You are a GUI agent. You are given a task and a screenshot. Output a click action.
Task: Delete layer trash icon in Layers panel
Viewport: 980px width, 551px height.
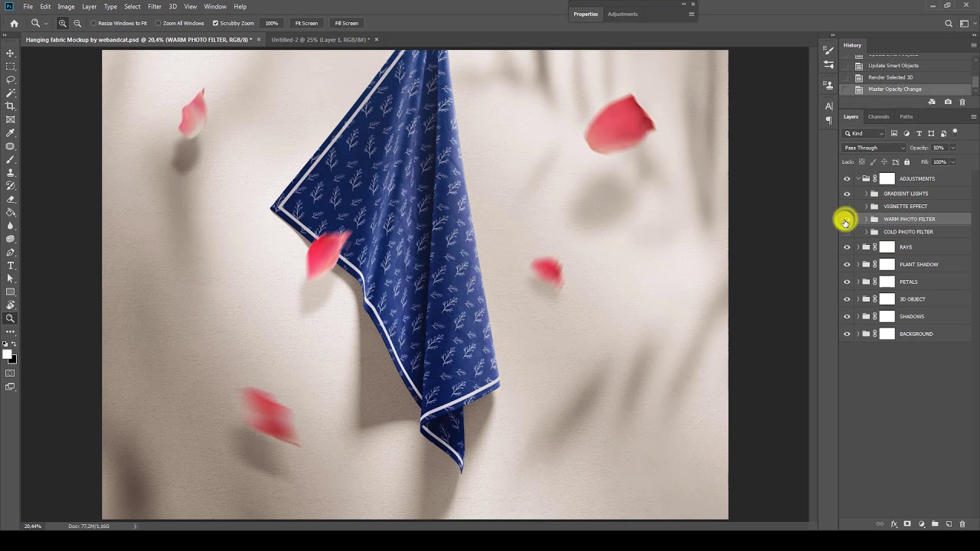point(962,524)
